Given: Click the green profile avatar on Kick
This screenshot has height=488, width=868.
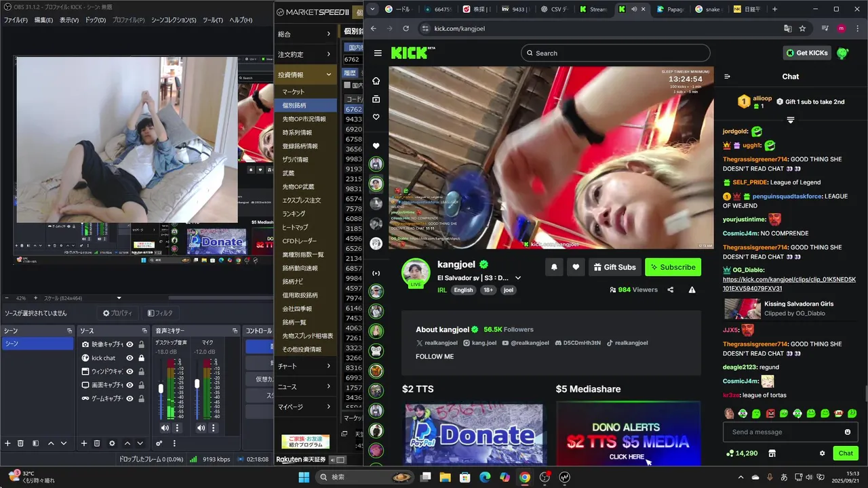Looking at the screenshot, I should click(x=843, y=53).
